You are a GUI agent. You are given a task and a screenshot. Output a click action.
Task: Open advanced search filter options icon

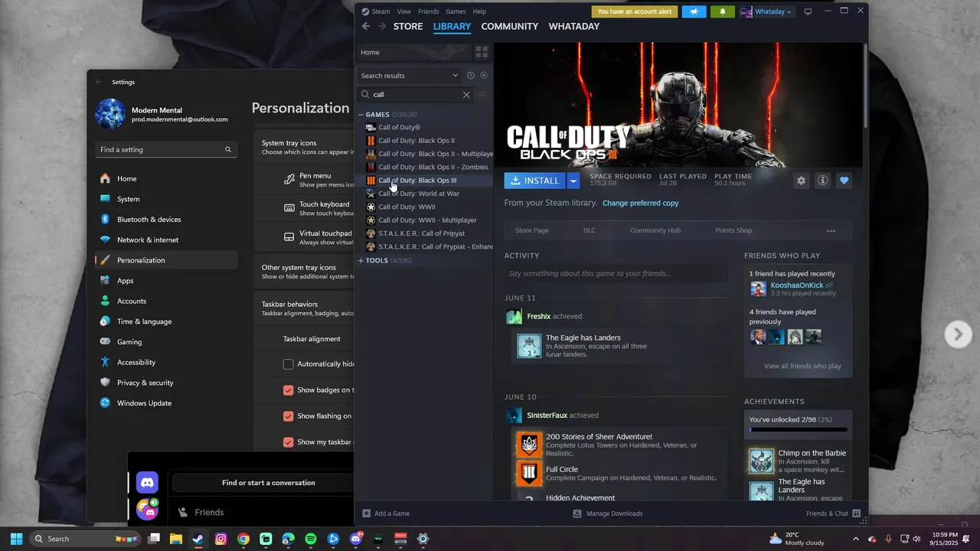tap(482, 95)
